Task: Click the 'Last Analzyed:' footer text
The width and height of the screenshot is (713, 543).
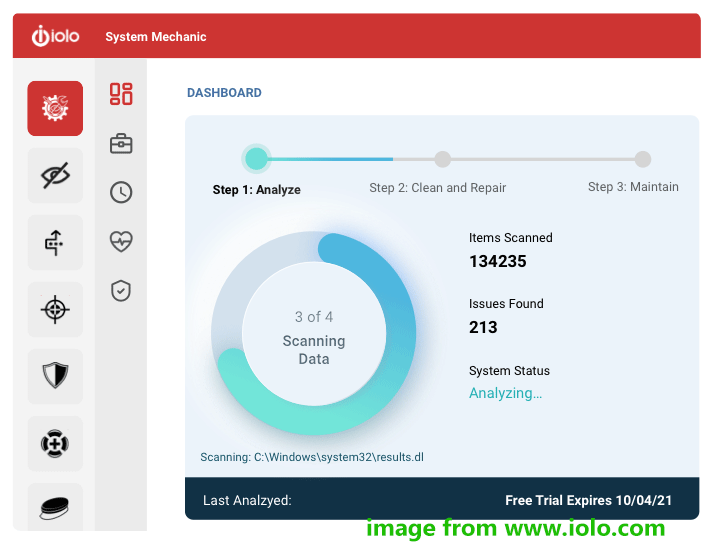Action: (247, 501)
